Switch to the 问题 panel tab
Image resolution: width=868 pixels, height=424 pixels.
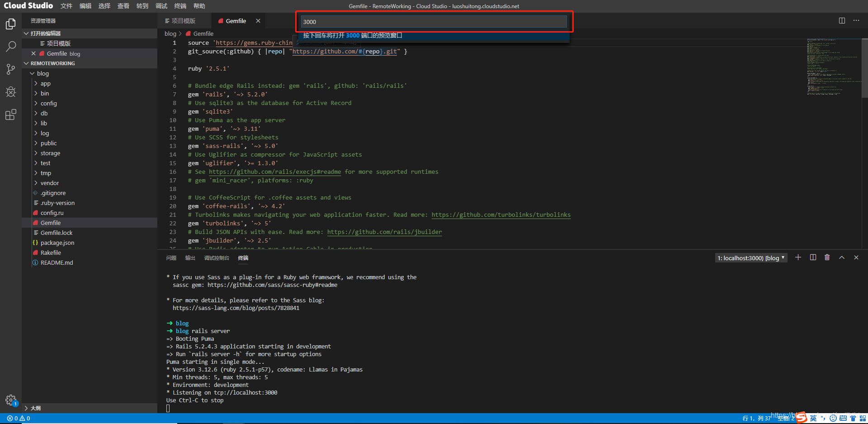point(171,258)
